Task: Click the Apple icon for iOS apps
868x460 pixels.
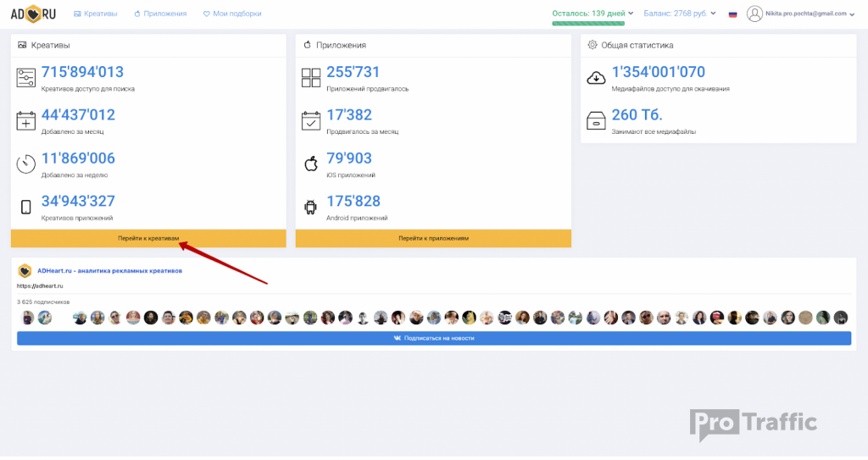Action: click(x=311, y=163)
